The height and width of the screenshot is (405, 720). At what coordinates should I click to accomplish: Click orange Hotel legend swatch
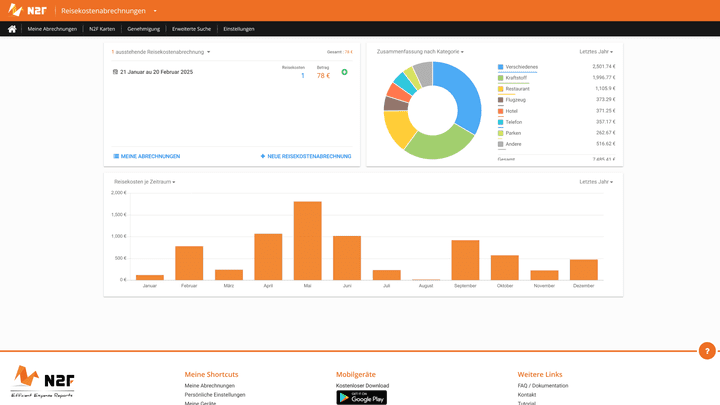pyautogui.click(x=501, y=111)
